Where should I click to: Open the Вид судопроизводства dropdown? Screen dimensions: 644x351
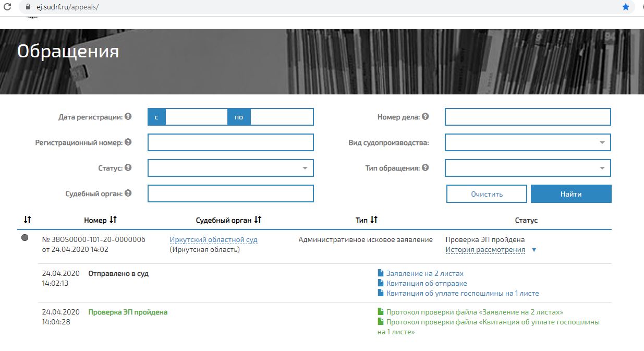coord(528,142)
